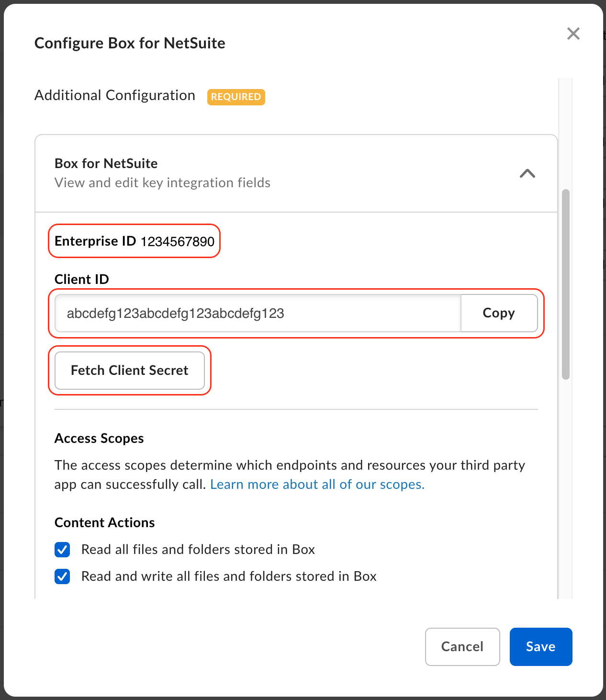Copy the Client ID value
This screenshot has height=700, width=606.
tap(498, 313)
